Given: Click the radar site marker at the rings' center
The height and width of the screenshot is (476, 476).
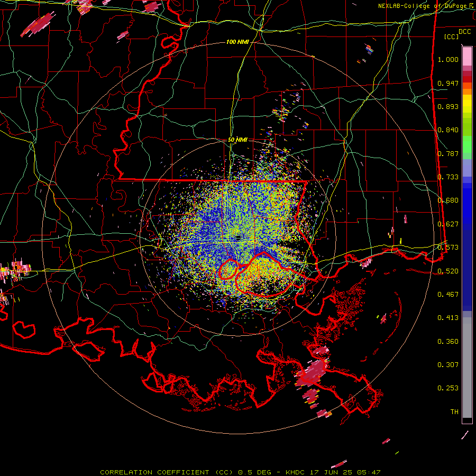Looking at the screenshot, I should [x=238, y=237].
